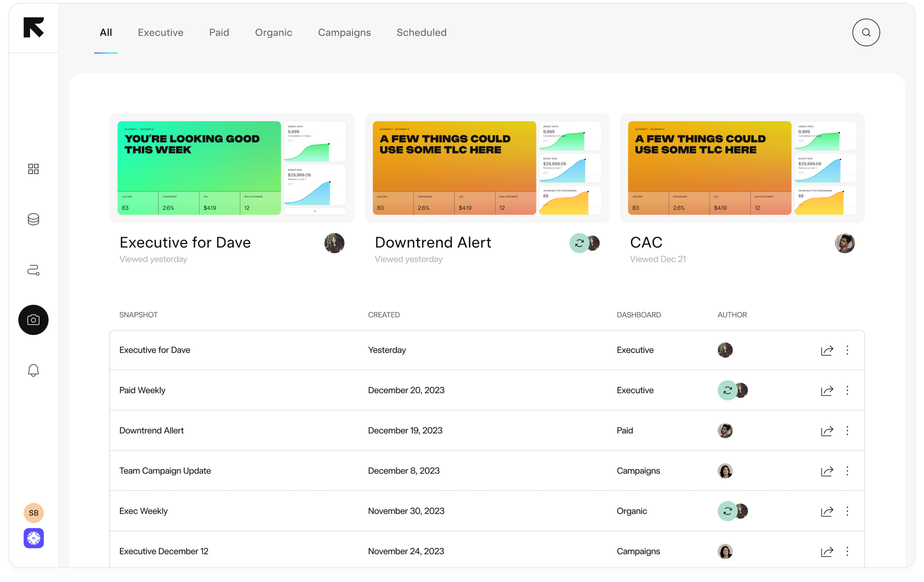Viewport: 924px width, 582px height.
Task: Click the company logo in top left
Action: 33,28
